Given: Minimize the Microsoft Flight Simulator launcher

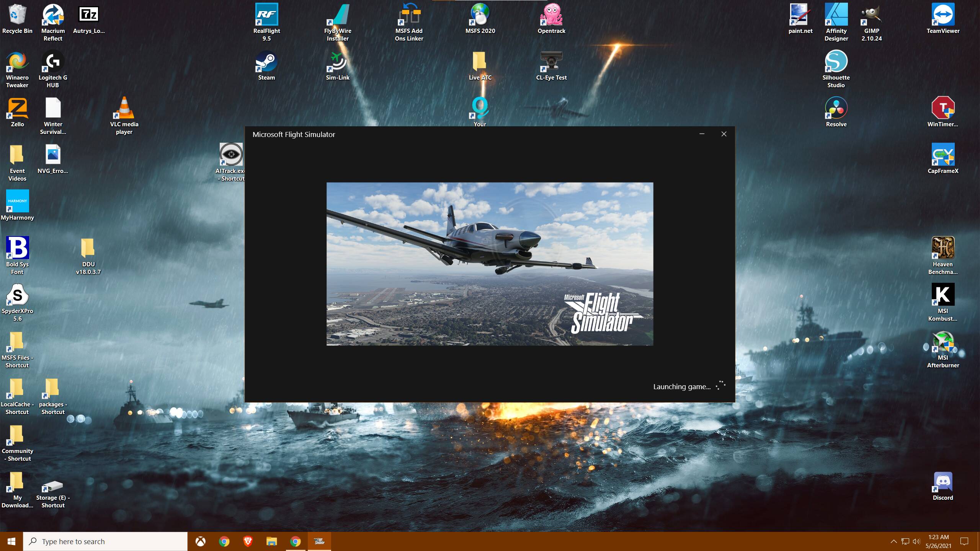Looking at the screenshot, I should [702, 134].
